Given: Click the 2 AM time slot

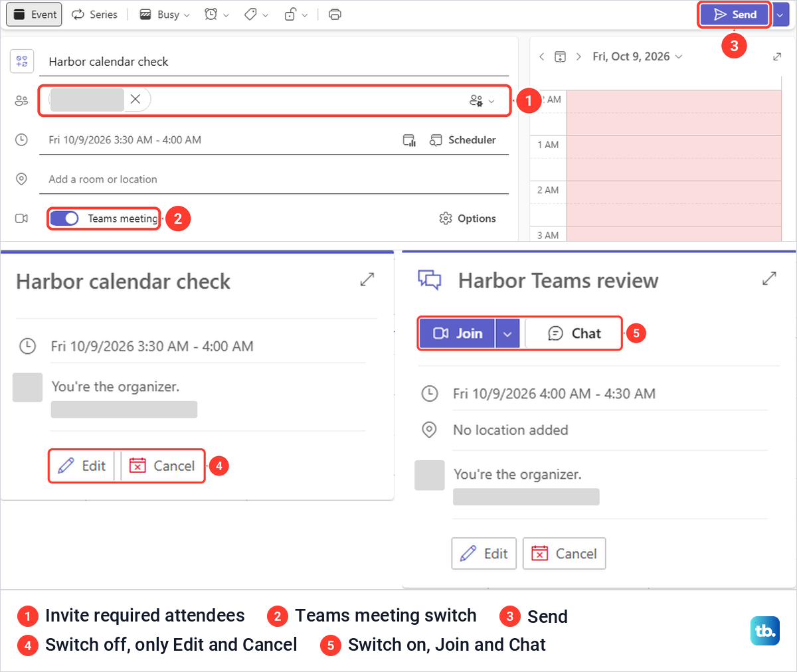Looking at the screenshot, I should tap(673, 203).
